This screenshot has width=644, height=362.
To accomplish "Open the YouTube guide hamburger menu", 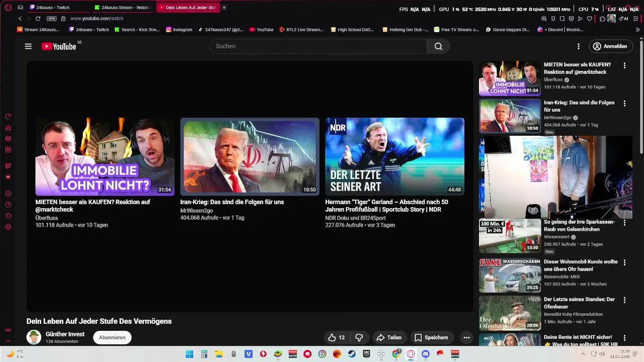I will [x=28, y=46].
